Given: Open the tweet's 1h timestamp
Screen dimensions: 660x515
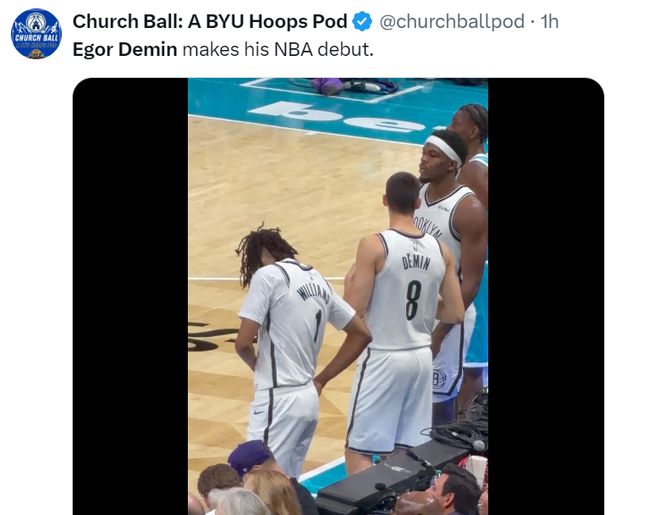Looking at the screenshot, I should click(549, 21).
